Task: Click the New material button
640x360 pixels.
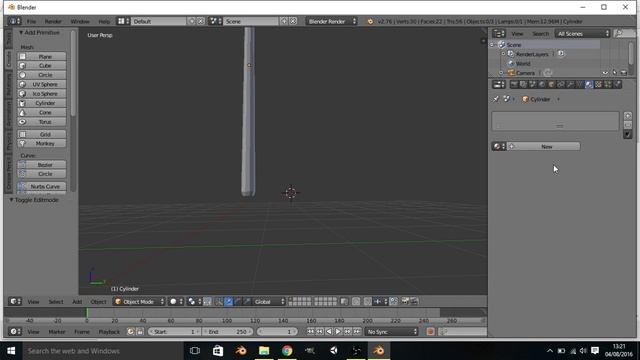Action: [x=544, y=147]
